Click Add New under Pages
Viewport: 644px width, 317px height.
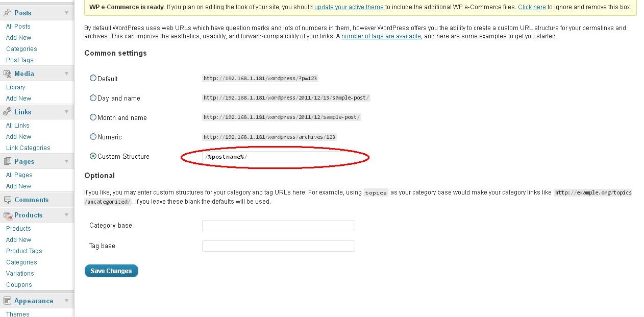pos(19,186)
